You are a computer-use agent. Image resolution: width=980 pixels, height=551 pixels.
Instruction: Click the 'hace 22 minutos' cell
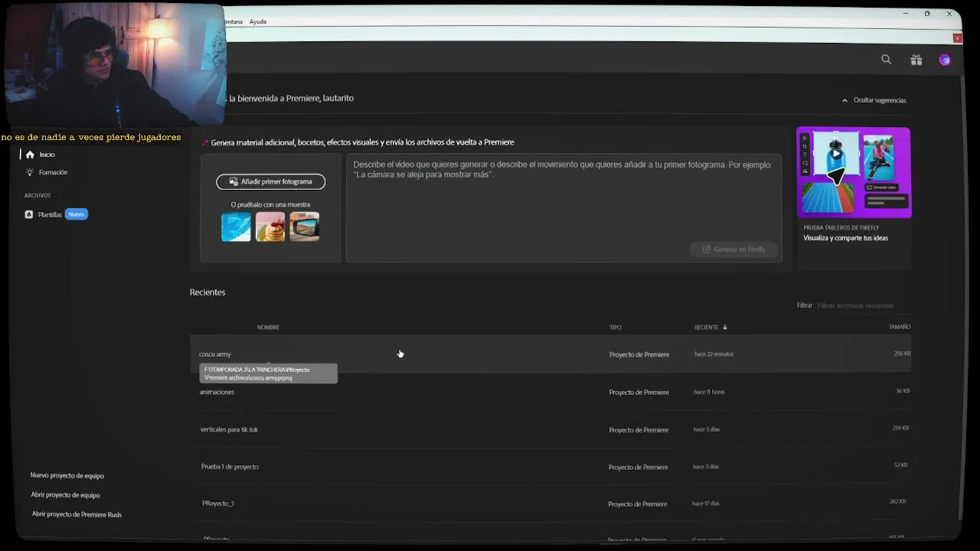pos(714,354)
